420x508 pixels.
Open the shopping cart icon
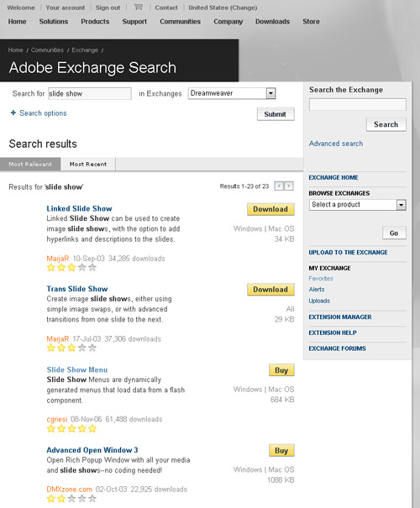coord(139,7)
